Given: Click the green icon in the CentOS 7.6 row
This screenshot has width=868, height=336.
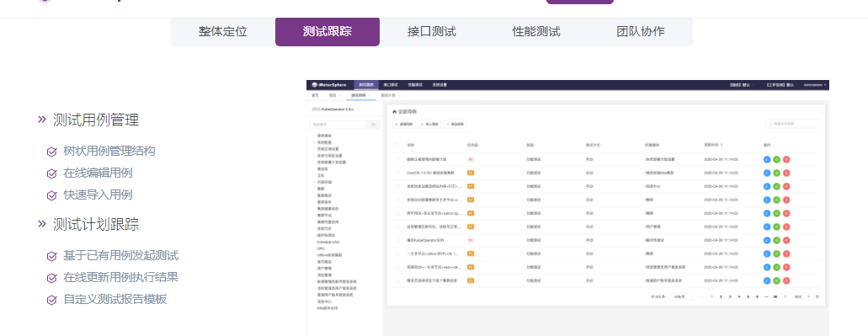Looking at the screenshot, I should [x=777, y=173].
